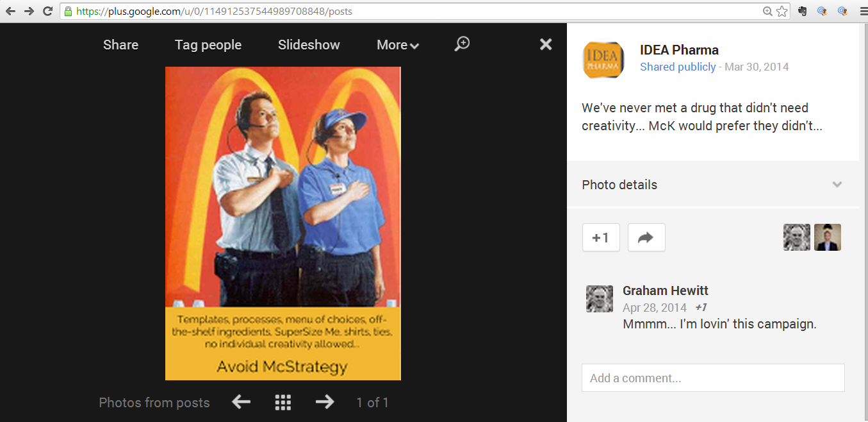The height and width of the screenshot is (422, 868).
Task: Click Share above the photo
Action: 120,45
